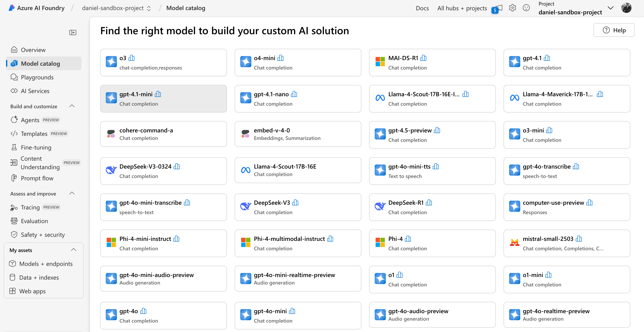
Task: Click benchmark icon beside o3-mini
Action: tap(549, 130)
